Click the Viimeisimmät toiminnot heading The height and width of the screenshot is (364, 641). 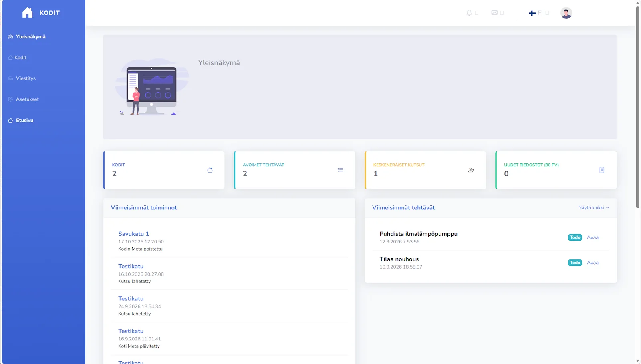pyautogui.click(x=144, y=207)
